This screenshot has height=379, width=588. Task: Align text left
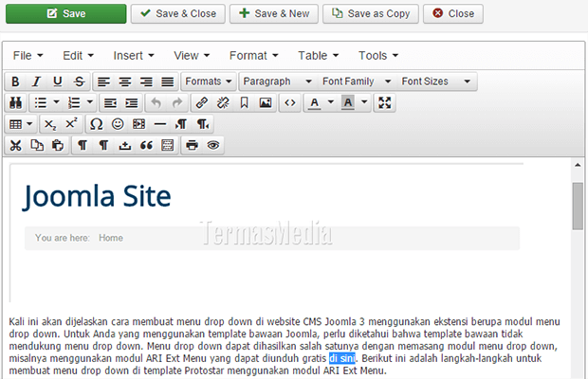[x=104, y=81]
